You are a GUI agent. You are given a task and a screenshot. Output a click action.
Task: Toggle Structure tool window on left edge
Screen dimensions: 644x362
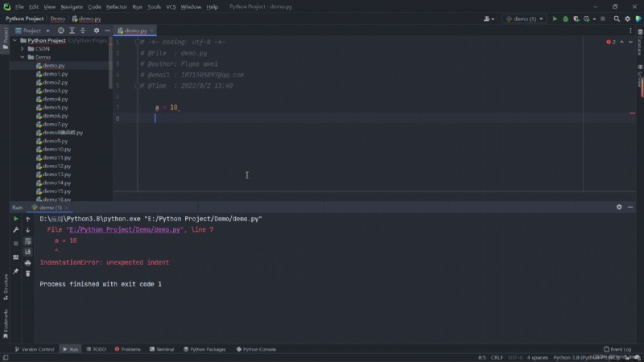[6, 287]
